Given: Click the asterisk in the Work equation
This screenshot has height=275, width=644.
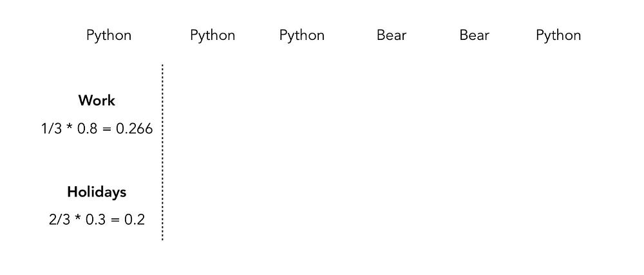Looking at the screenshot, I should pos(70,128).
